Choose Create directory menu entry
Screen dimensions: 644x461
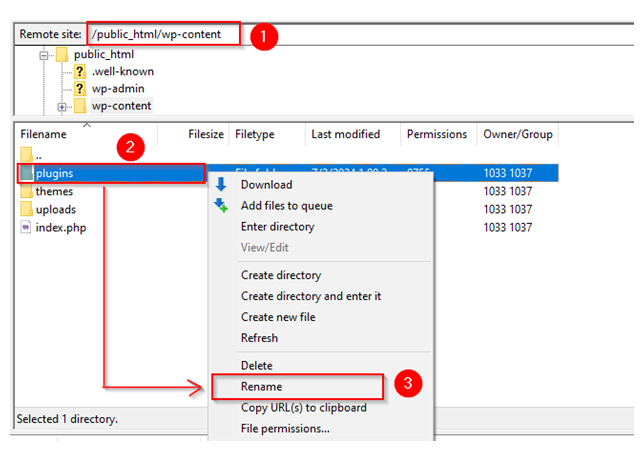point(321,275)
